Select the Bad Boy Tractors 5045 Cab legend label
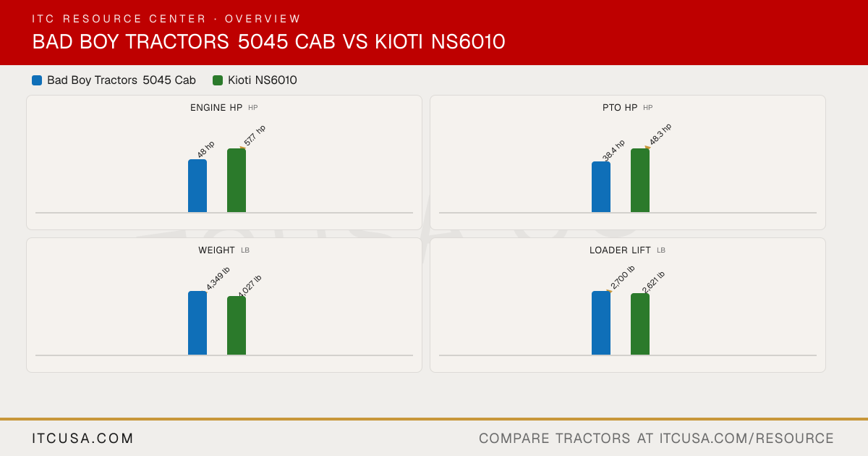This screenshot has width=868, height=456. point(122,80)
